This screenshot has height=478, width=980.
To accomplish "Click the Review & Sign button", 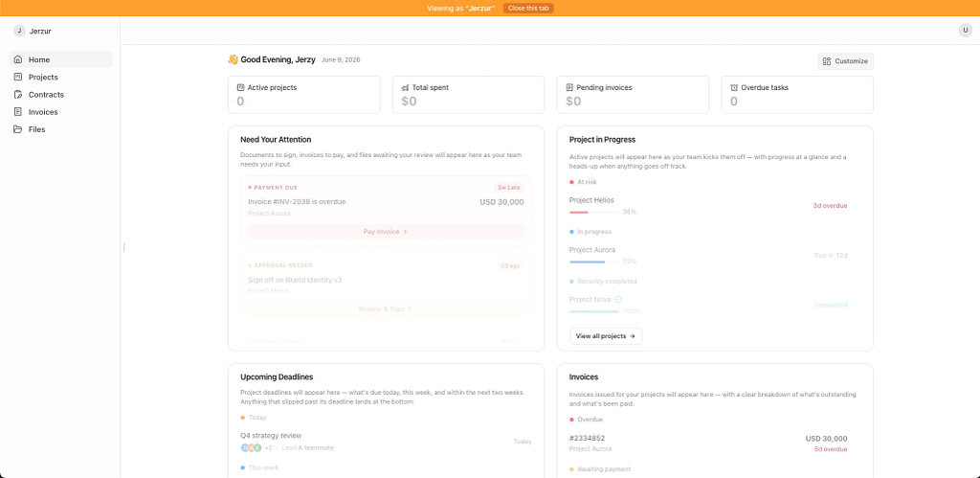I will tap(386, 309).
